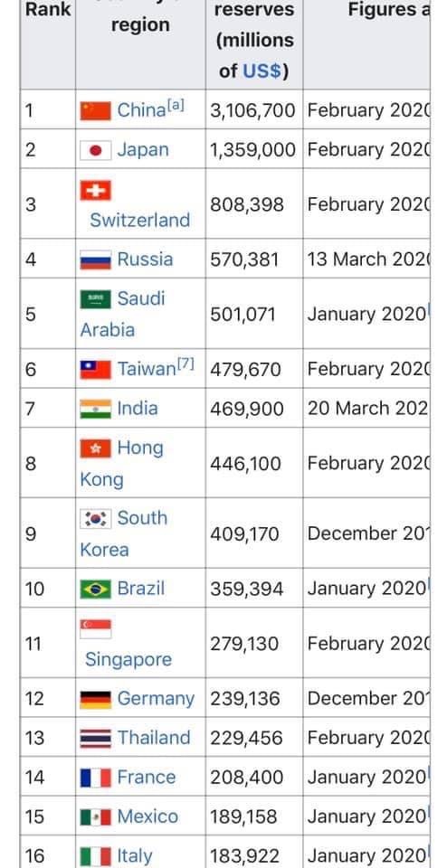Click the Switzerland flag icon
This screenshot has width=447, height=868.
click(x=96, y=191)
